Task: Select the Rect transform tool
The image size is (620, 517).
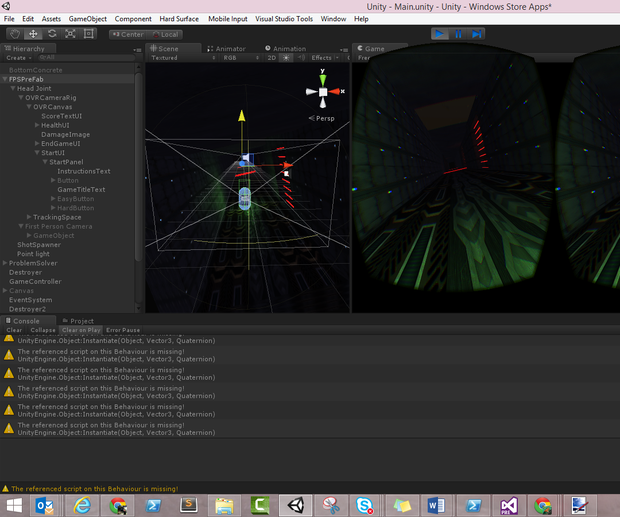Action: click(x=89, y=34)
